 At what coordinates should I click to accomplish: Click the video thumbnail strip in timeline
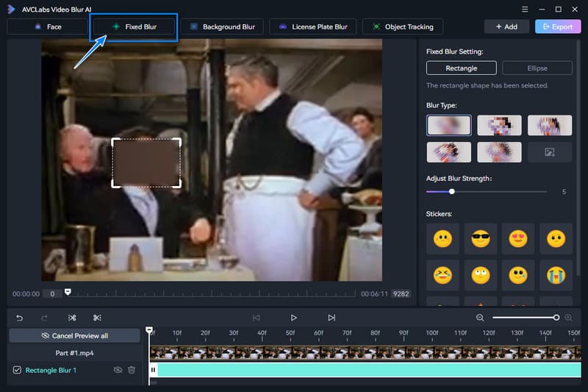pyautogui.click(x=365, y=352)
